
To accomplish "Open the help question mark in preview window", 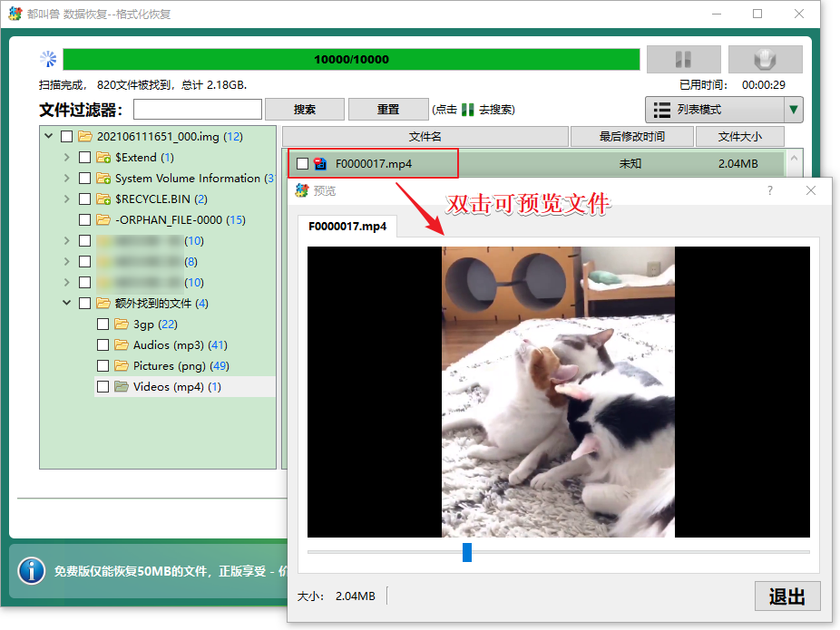I will click(770, 190).
